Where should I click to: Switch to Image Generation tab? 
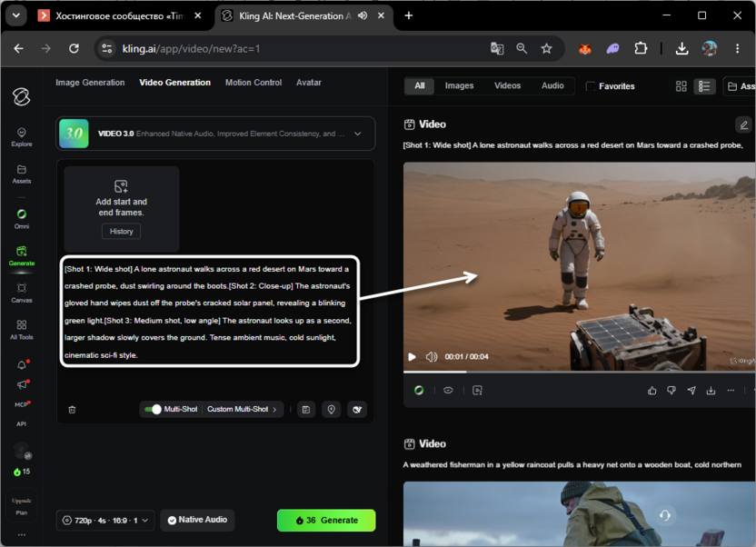tap(90, 83)
